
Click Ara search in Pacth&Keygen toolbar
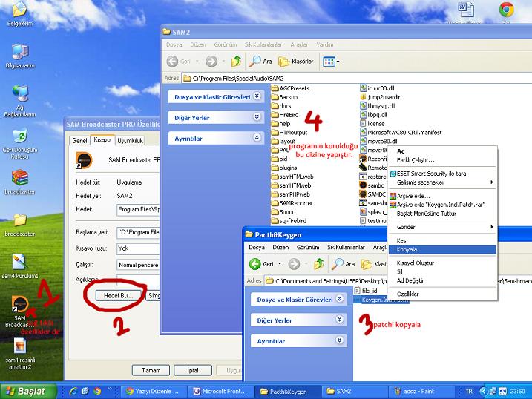coord(343,264)
